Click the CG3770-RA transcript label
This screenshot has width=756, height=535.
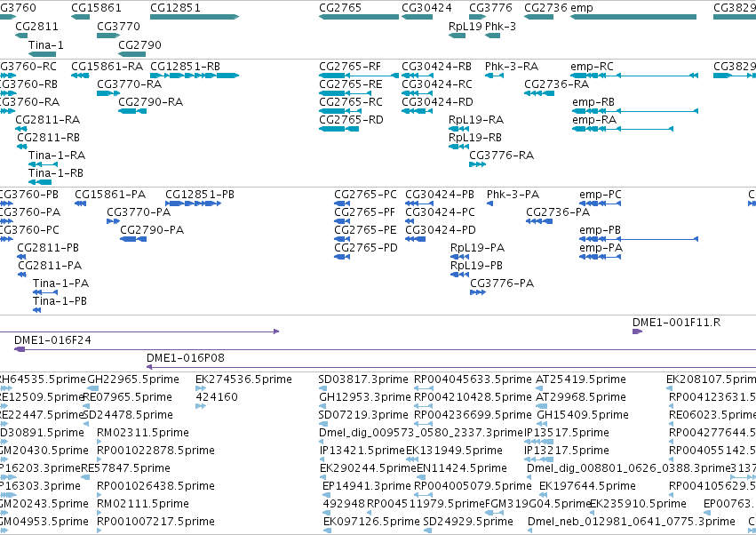click(129, 84)
